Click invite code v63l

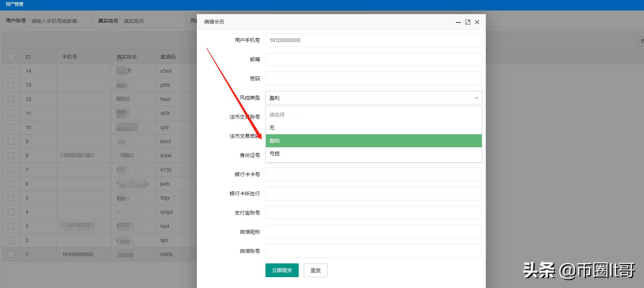point(165,113)
